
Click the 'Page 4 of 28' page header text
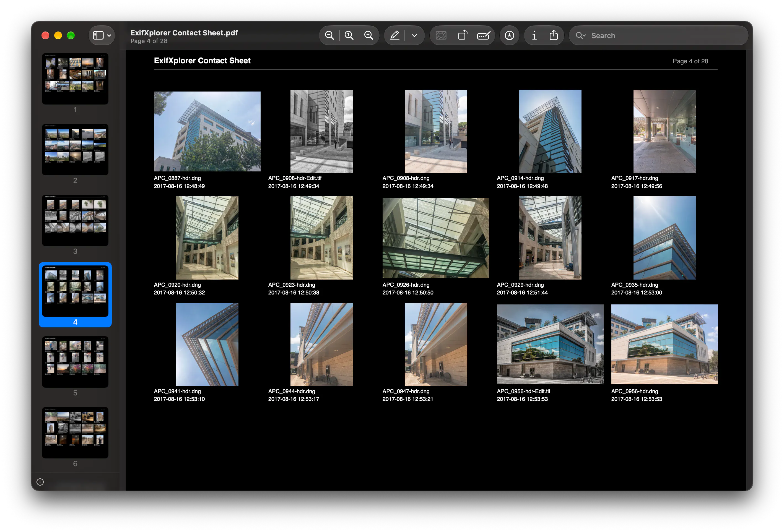(x=690, y=61)
